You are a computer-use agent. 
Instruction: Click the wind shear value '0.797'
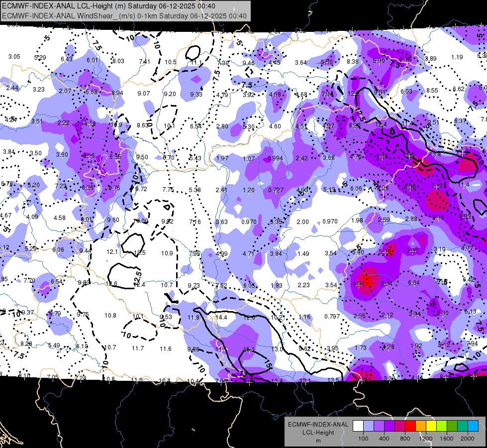pyautogui.click(x=332, y=317)
